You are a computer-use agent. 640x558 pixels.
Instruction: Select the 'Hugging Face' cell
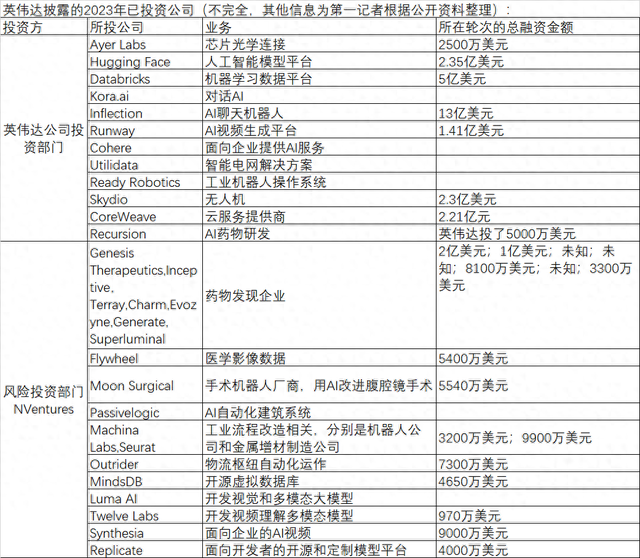click(145, 61)
